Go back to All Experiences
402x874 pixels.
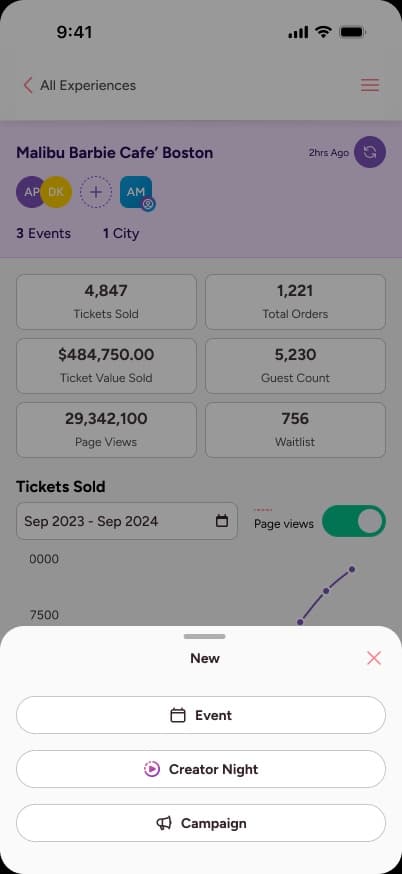(79, 85)
